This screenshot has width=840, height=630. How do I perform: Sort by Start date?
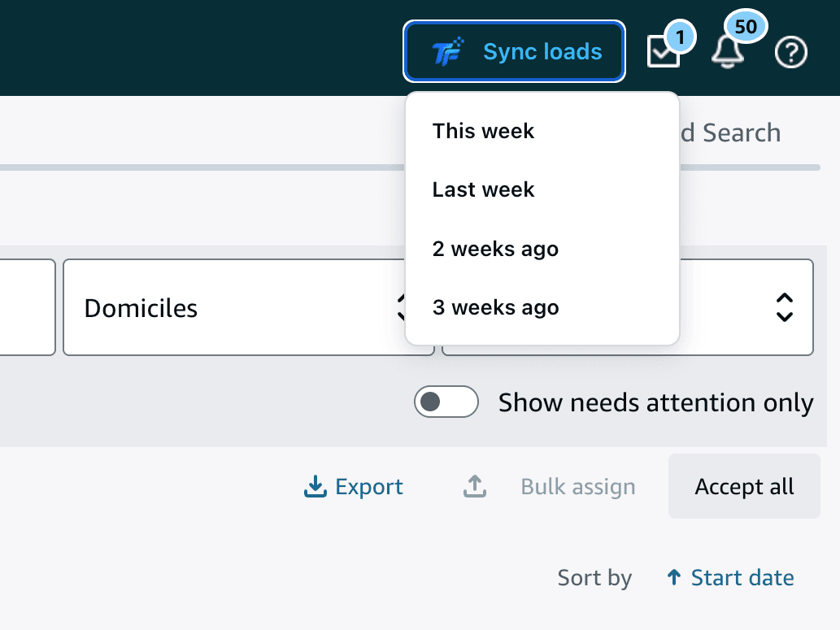click(731, 577)
